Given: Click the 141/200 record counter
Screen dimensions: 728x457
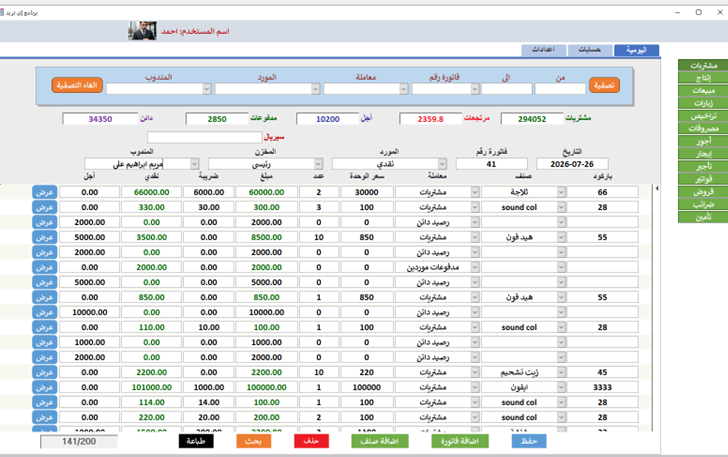Looking at the screenshot, I should 79,442.
